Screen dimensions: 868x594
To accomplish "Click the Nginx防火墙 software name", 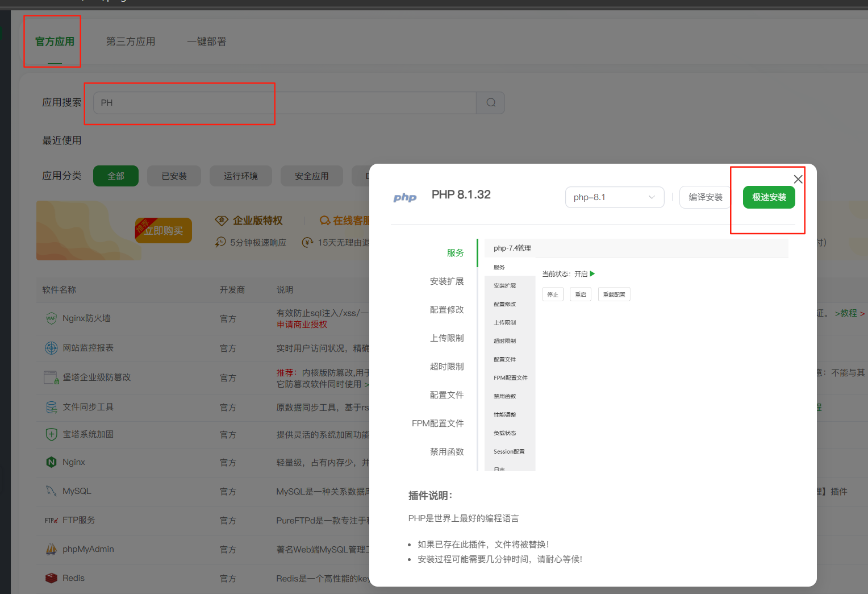I will 86,318.
